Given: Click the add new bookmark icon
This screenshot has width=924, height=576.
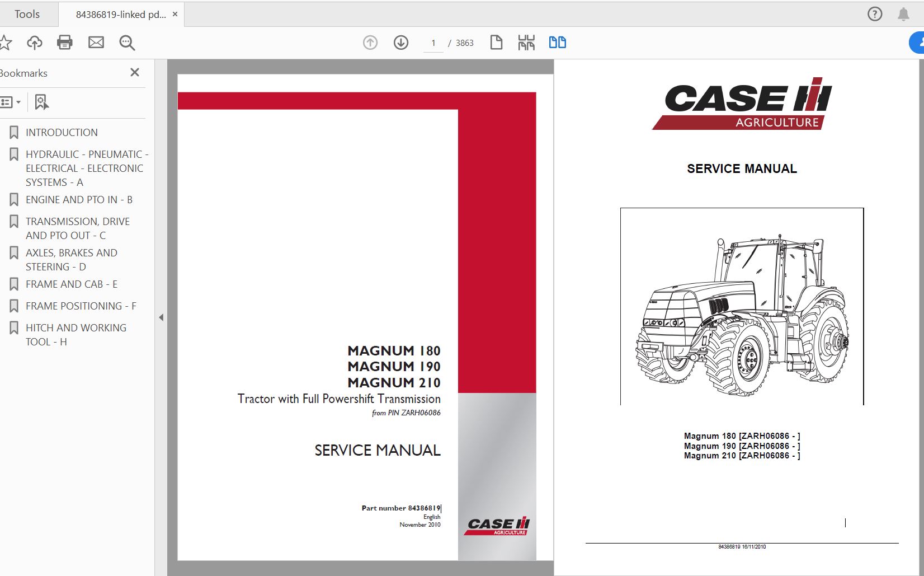Looking at the screenshot, I should tap(42, 102).
